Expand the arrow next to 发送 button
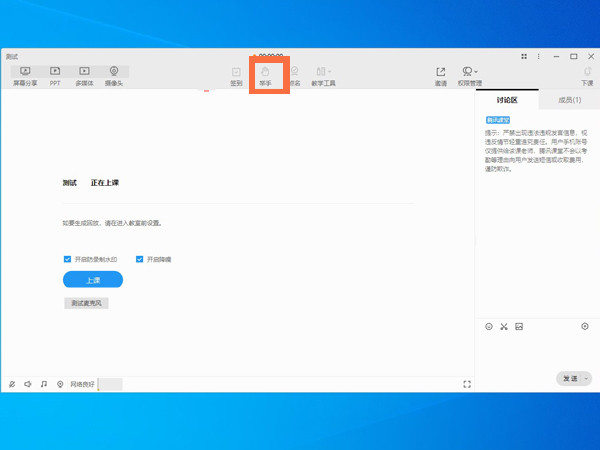Screen dimensions: 600x450 point(586,379)
